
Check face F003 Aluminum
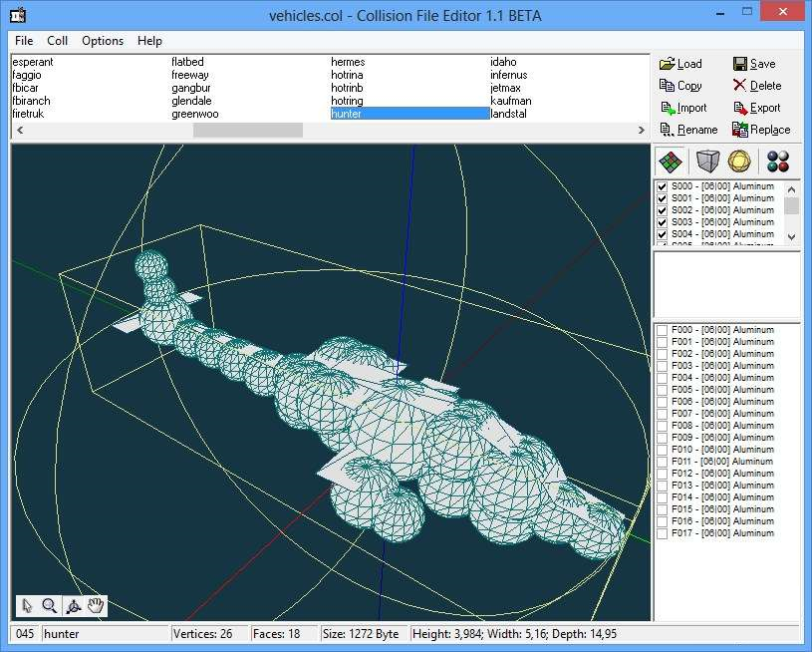[662, 366]
